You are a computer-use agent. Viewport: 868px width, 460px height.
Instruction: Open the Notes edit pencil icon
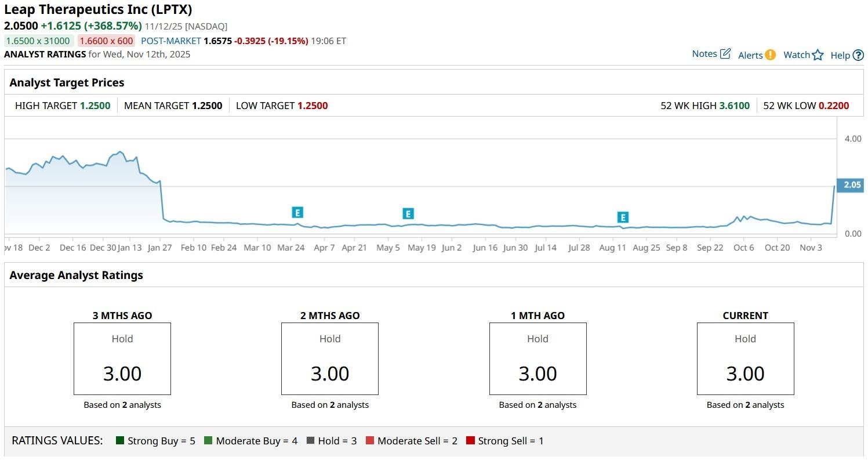(x=725, y=54)
